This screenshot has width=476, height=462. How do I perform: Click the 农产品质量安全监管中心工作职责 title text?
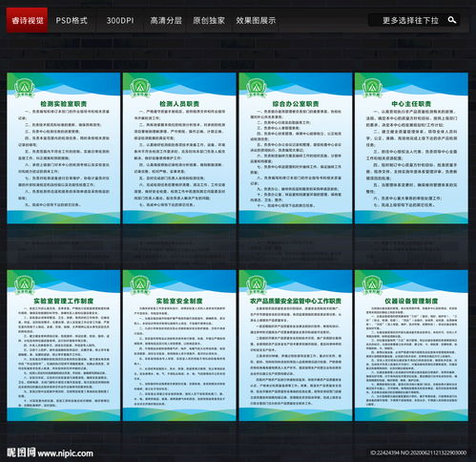[296, 301]
